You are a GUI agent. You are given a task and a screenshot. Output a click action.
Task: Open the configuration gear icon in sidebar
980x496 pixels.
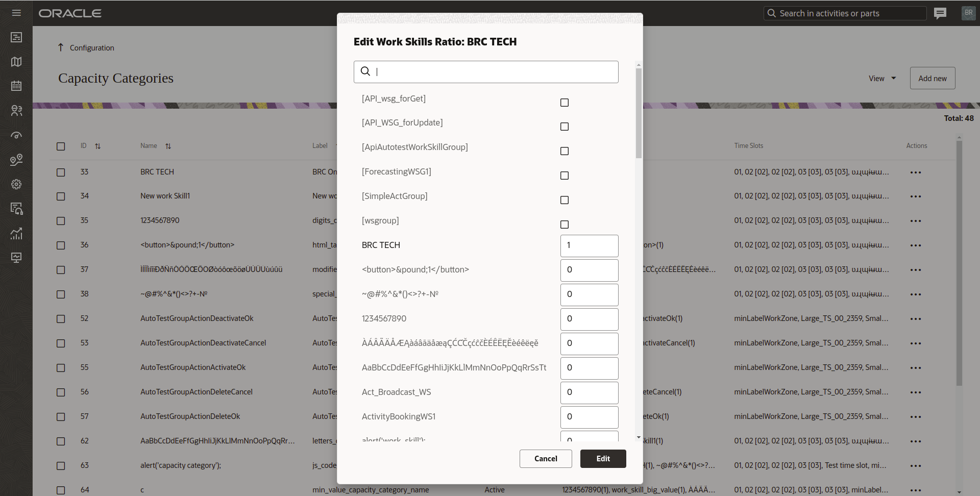click(16, 184)
